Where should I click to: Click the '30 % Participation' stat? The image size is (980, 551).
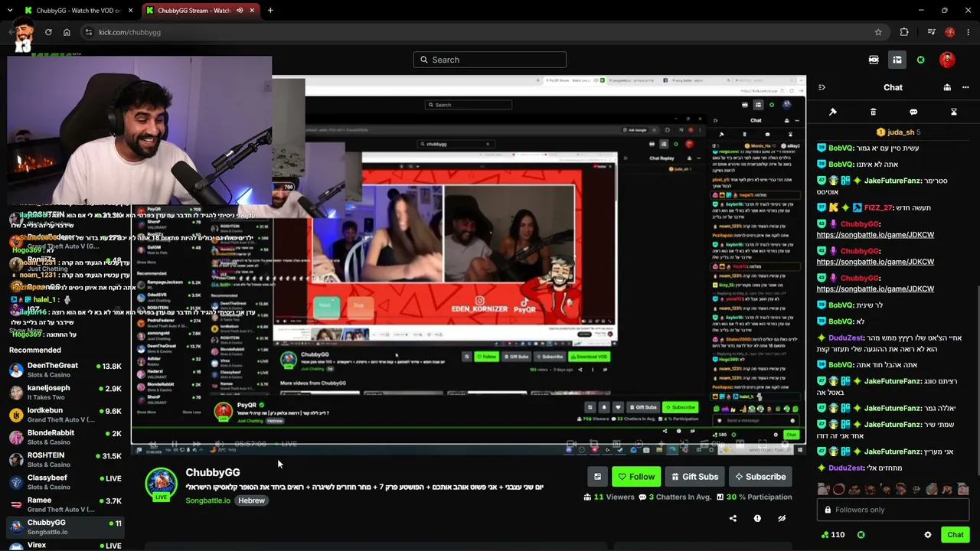(754, 497)
